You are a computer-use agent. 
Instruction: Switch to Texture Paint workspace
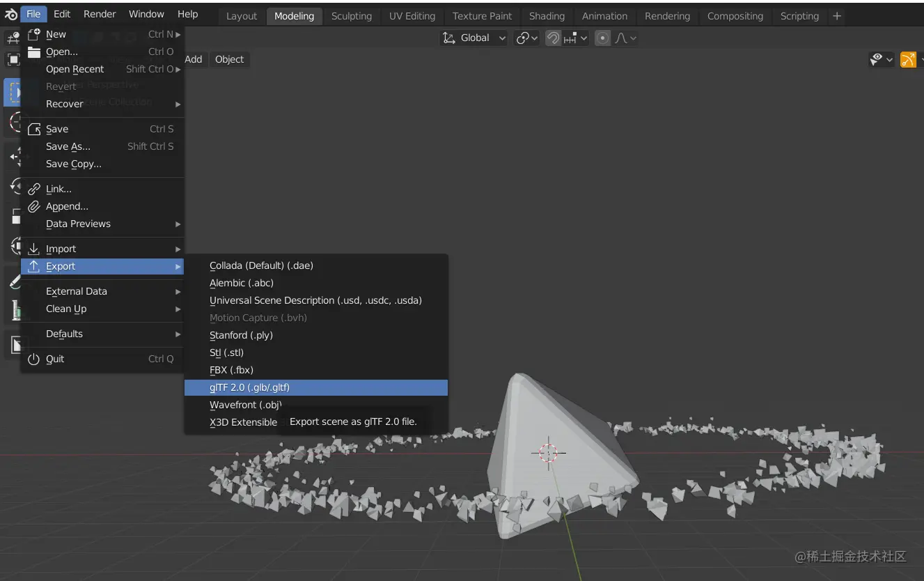(482, 16)
